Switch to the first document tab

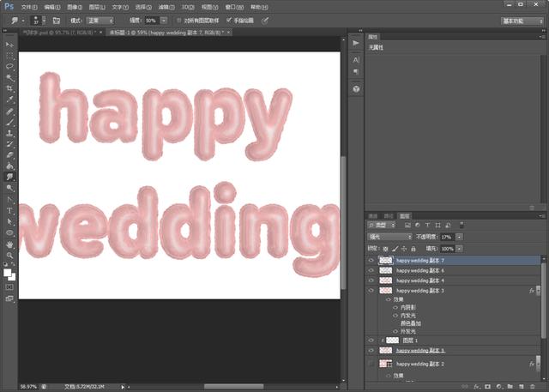pos(59,33)
